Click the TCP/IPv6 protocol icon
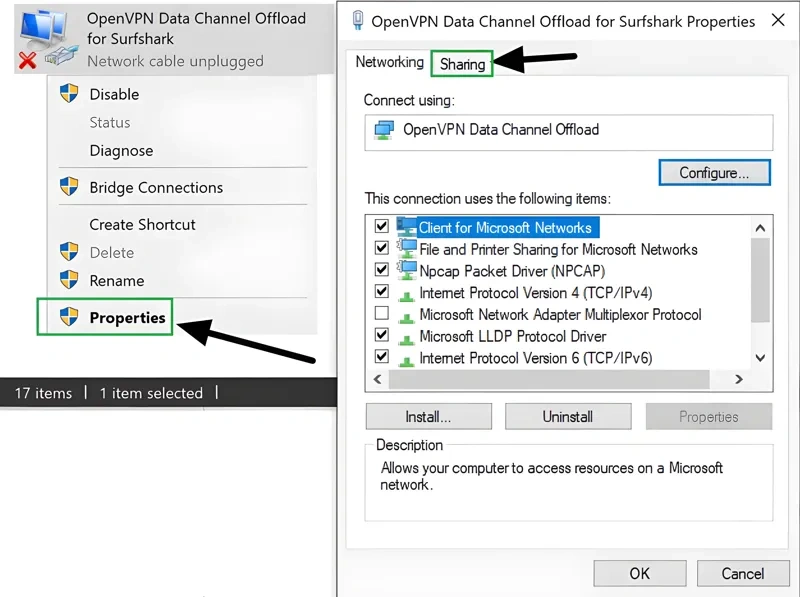800x597 pixels. click(406, 360)
